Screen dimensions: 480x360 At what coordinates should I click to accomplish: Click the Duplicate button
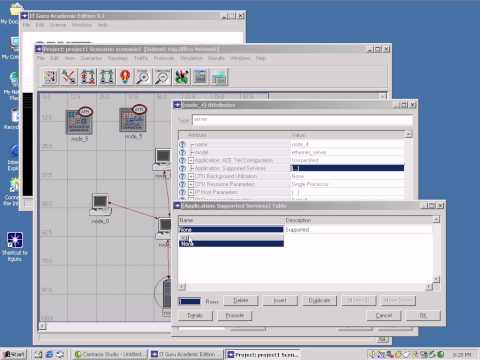tap(319, 301)
